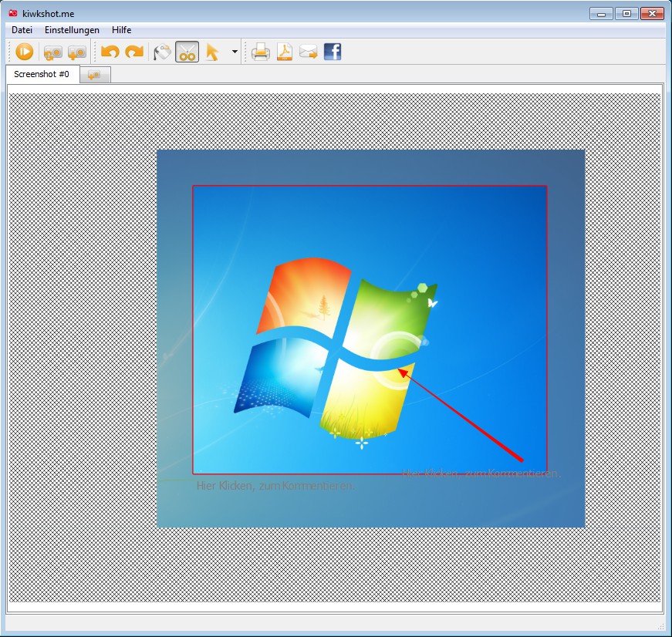
Task: Select the orange arrow pointer tool
Action: pyautogui.click(x=212, y=52)
